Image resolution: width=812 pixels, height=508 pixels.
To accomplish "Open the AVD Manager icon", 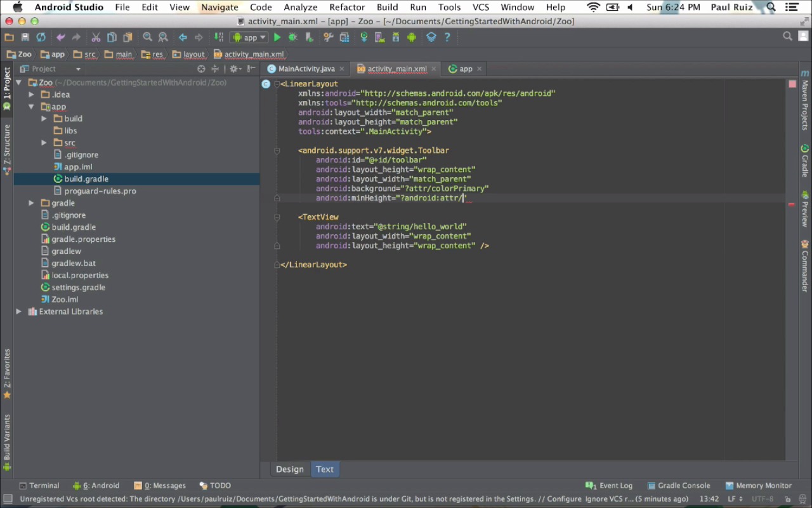I will (x=380, y=37).
